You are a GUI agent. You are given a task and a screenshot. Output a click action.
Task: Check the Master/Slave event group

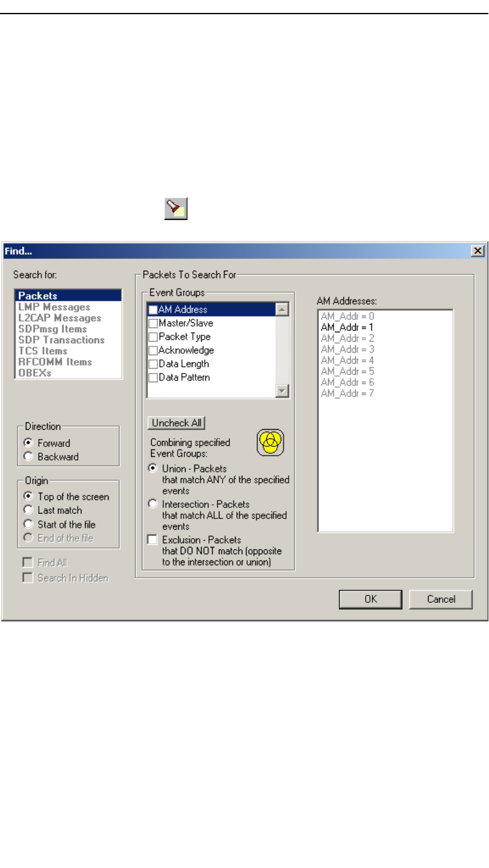pos(153,323)
